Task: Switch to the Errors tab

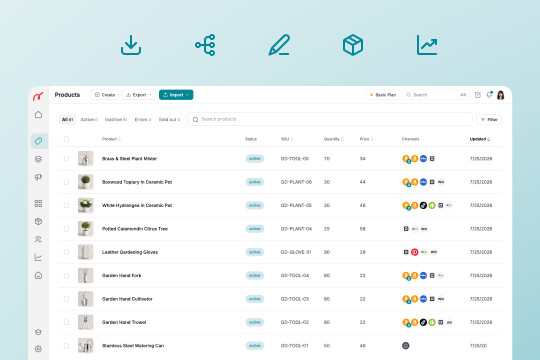Action: [143, 120]
